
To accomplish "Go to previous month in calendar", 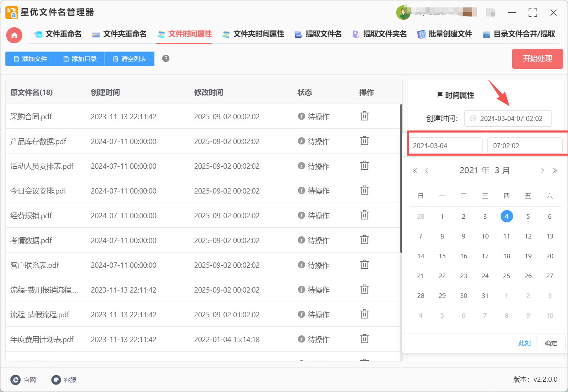I will [427, 171].
